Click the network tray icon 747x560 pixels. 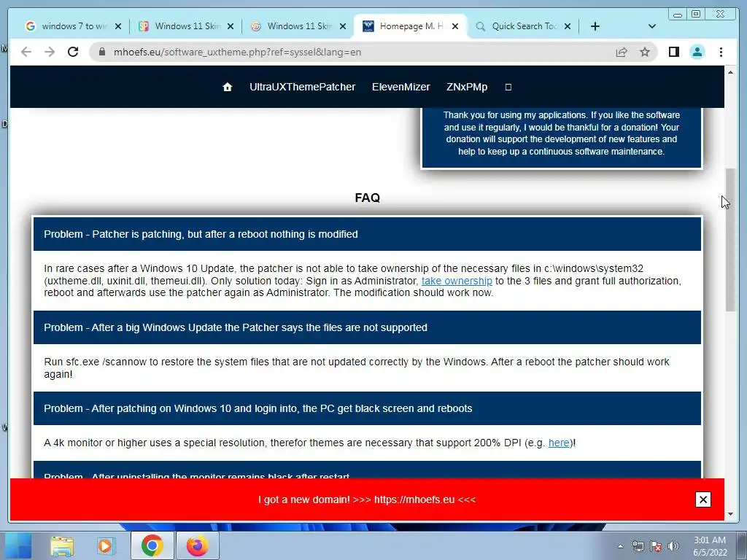coord(638,546)
